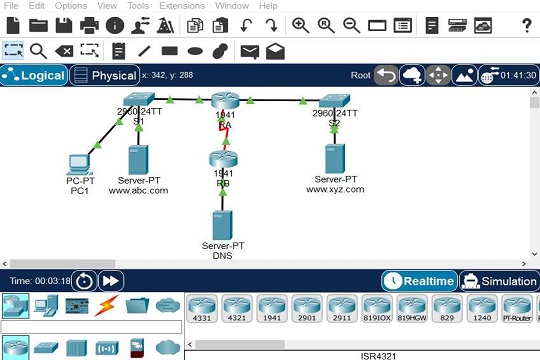Add a complex PDU with open envelope

coord(276,51)
